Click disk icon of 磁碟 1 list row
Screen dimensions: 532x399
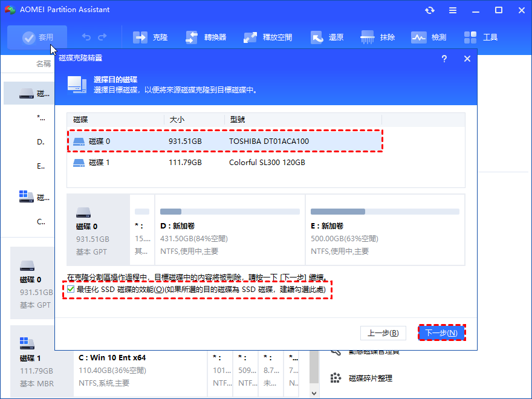(79, 163)
